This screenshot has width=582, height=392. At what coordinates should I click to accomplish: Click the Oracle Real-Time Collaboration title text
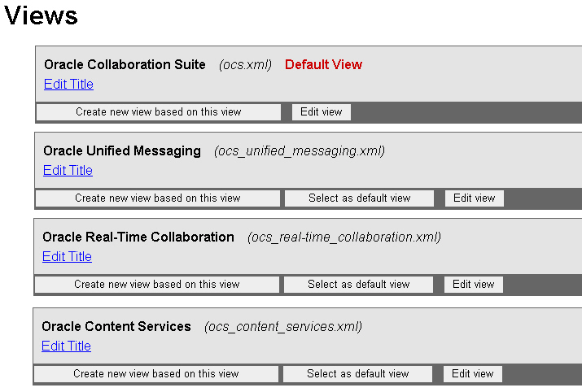click(138, 237)
